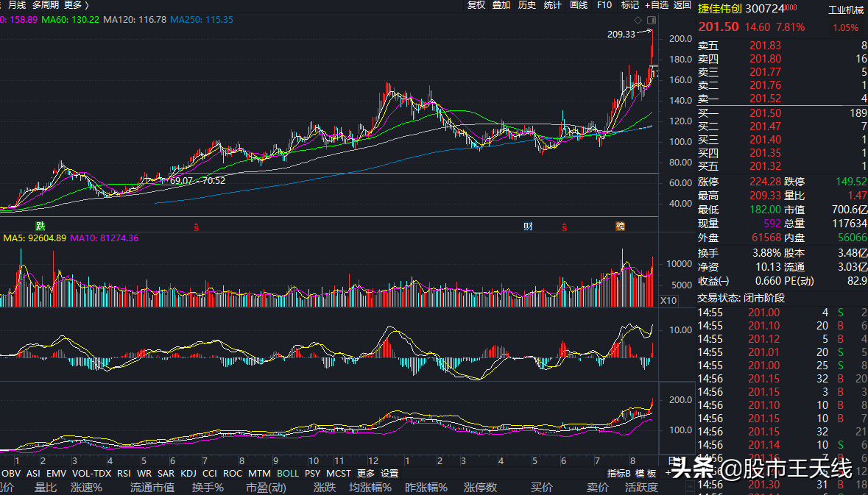Click the 财 financial event marker
The height and width of the screenshot is (495, 868).
pos(528,225)
